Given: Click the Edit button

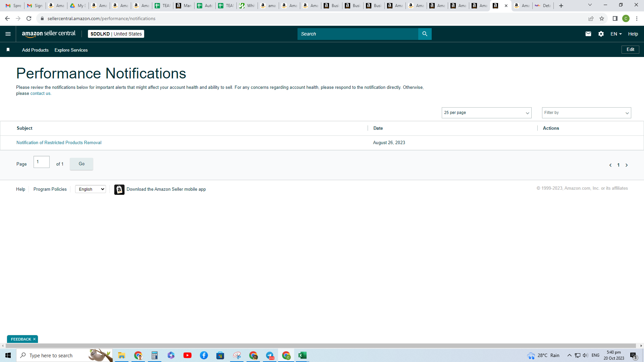Looking at the screenshot, I should point(630,50).
